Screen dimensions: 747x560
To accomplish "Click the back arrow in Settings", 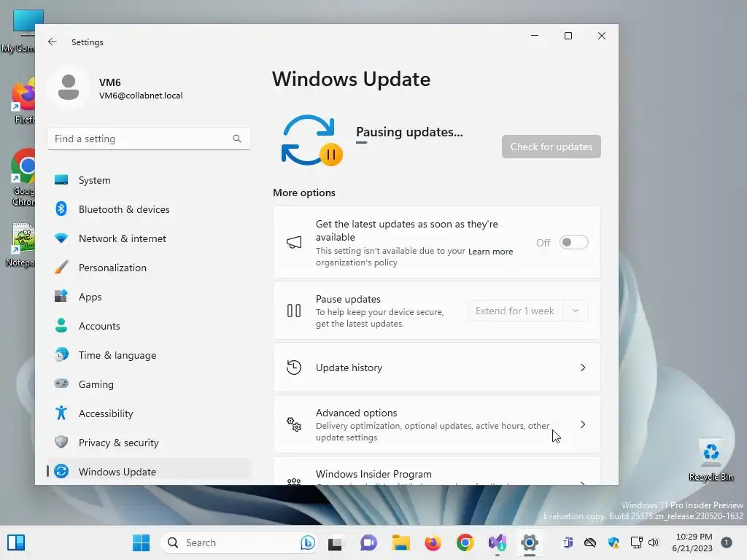I will (53, 42).
